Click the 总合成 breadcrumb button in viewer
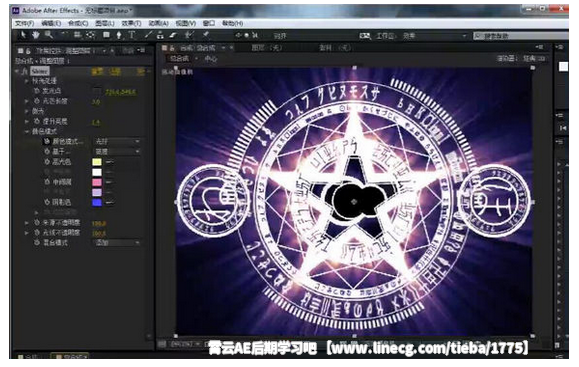The image size is (579, 367). (x=180, y=58)
